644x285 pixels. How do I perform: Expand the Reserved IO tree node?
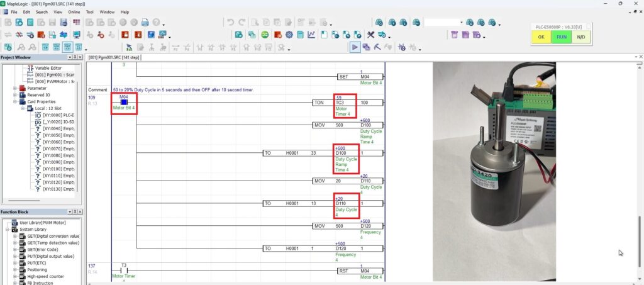click(15, 95)
